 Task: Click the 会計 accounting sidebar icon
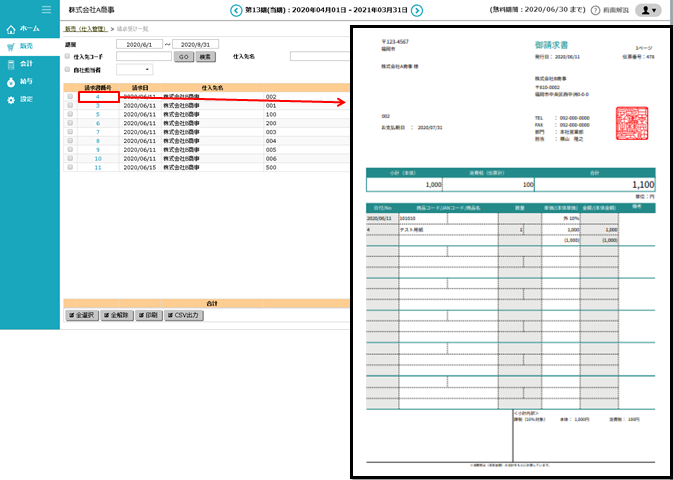tap(26, 64)
